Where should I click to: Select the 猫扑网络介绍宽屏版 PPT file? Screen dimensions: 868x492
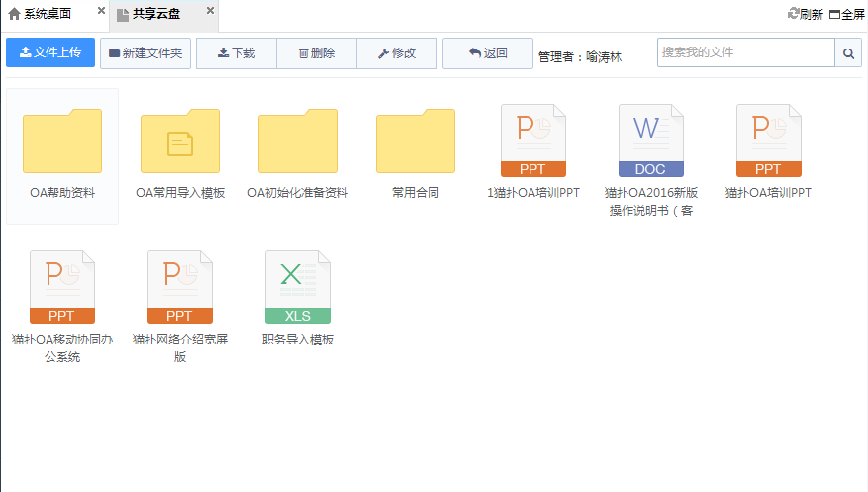[180, 287]
